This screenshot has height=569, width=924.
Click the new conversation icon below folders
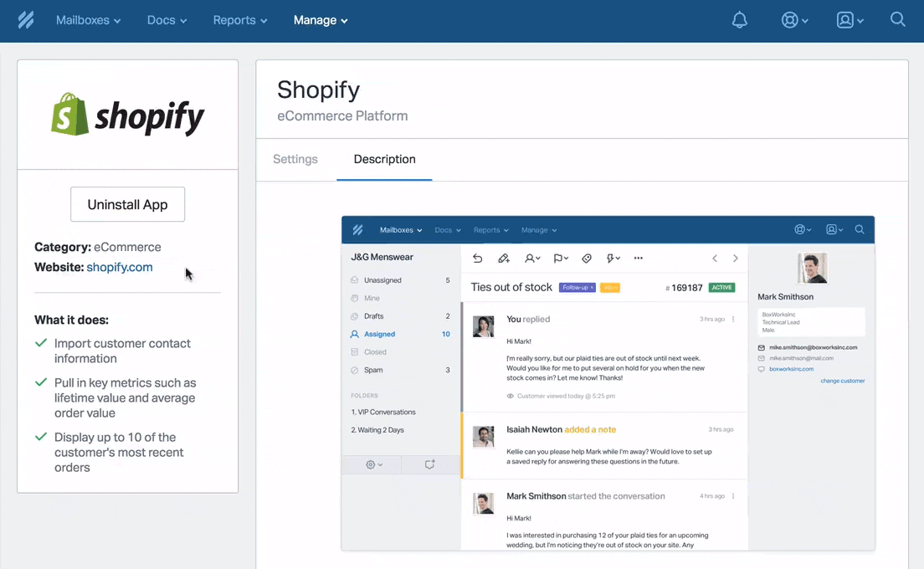pos(429,464)
